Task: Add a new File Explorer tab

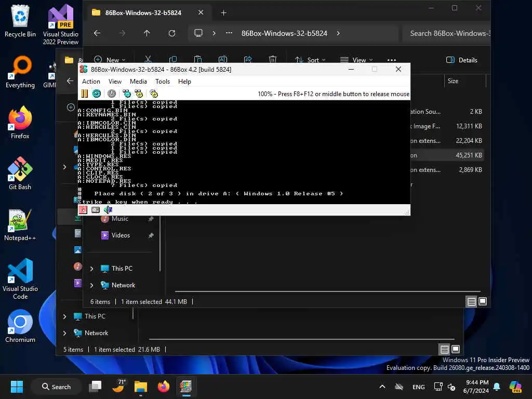Action: click(223, 13)
